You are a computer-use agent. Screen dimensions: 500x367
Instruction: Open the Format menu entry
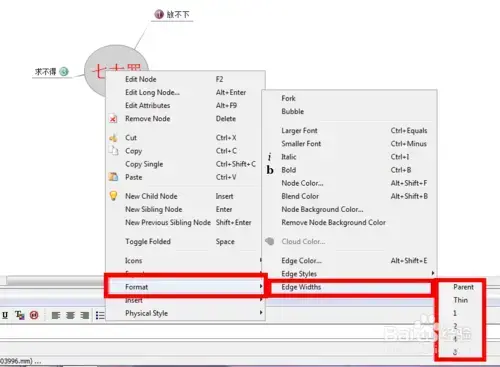coord(185,287)
